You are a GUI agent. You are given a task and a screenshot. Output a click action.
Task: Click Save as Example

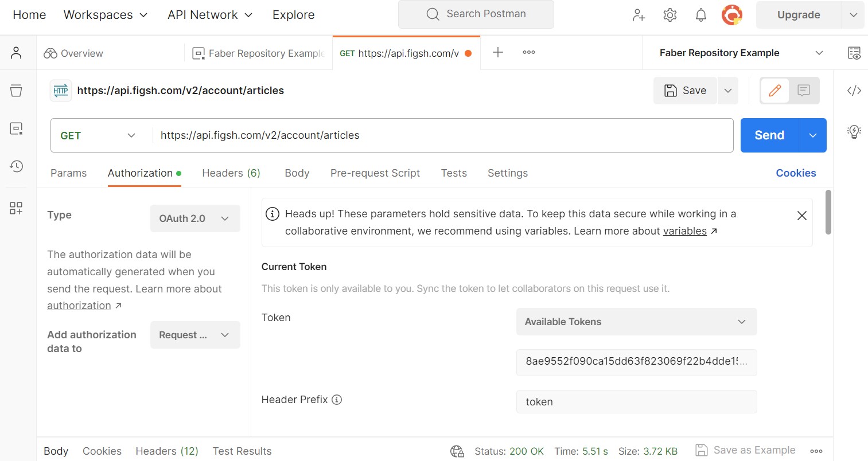pos(745,450)
